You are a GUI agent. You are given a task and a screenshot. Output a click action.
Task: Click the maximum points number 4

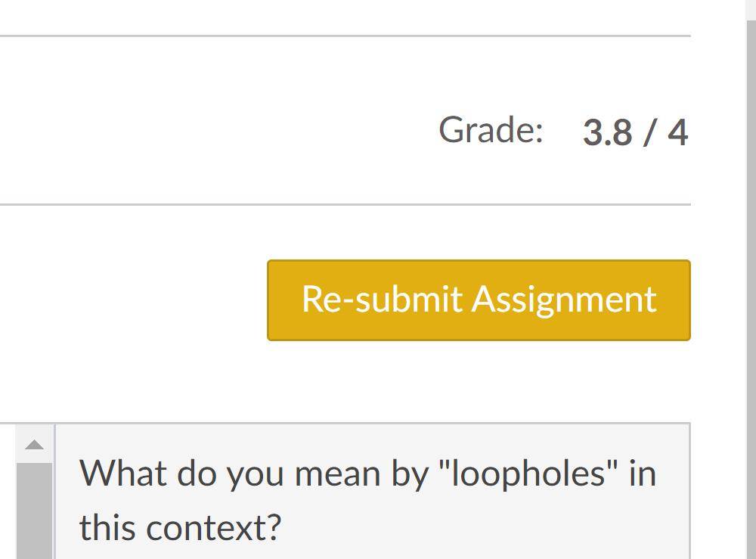click(677, 132)
